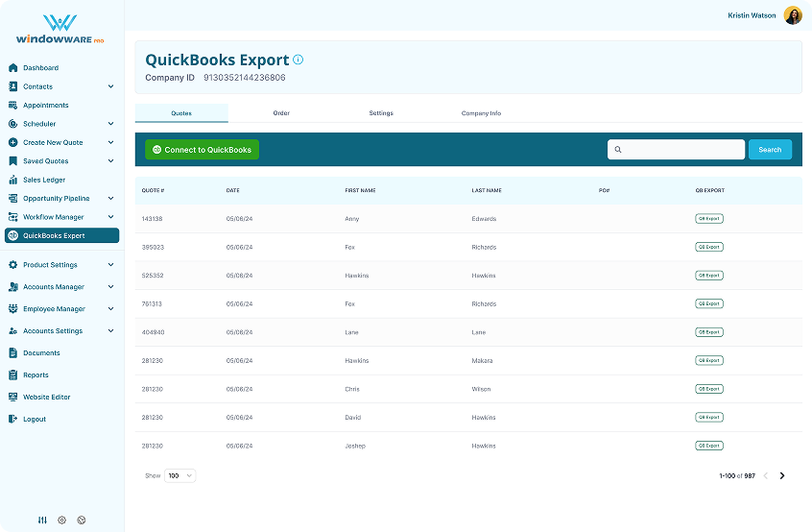Click the DATE column header
This screenshot has width=812, height=532.
pos(232,191)
